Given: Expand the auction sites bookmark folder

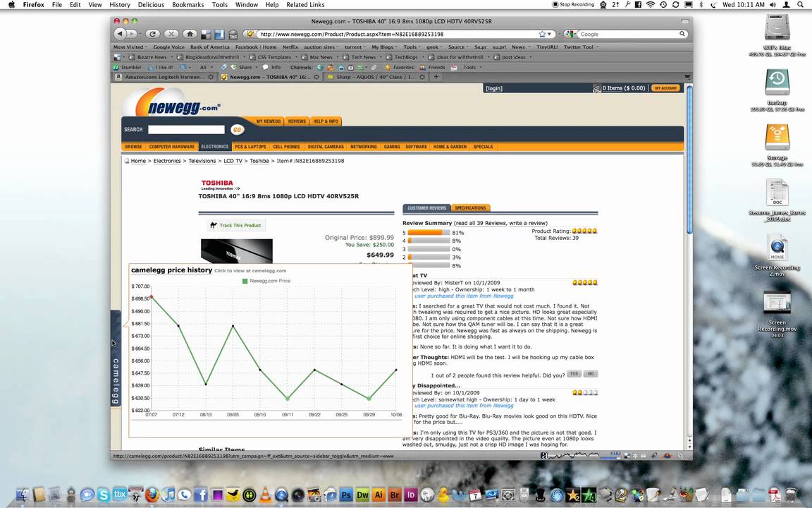Looking at the screenshot, I should pos(321,47).
